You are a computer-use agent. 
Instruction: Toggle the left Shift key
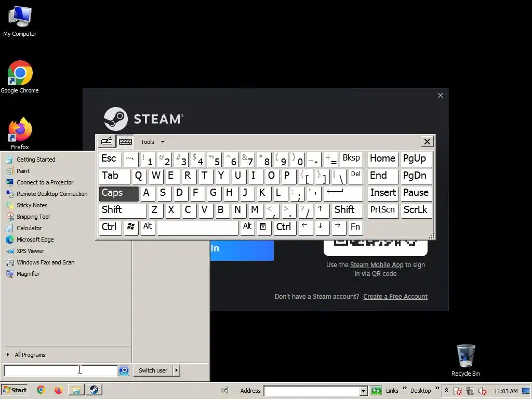point(123,210)
